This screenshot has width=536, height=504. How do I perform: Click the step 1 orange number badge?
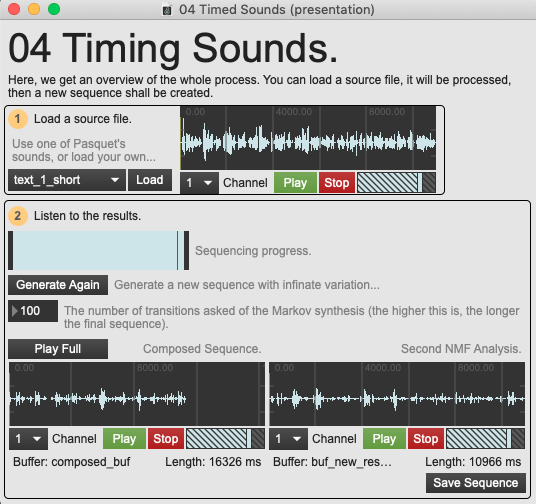coord(18,119)
